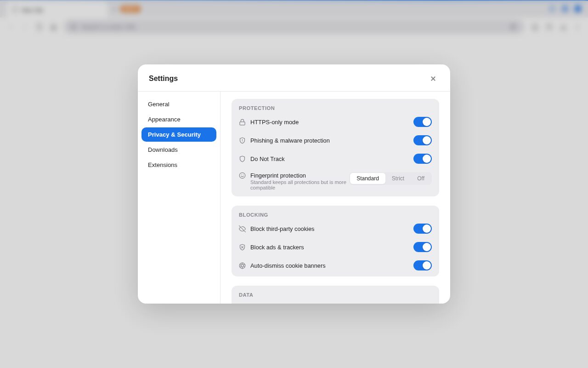Click the fingerprint description text about Standard mode

298,185
